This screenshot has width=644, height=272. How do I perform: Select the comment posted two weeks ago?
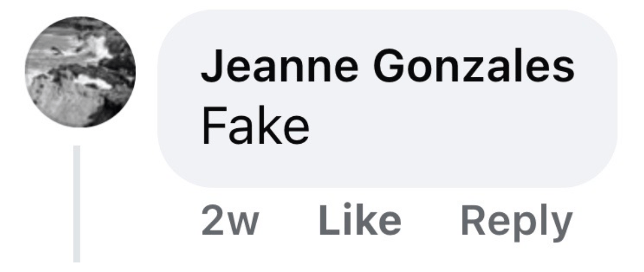pos(387,99)
